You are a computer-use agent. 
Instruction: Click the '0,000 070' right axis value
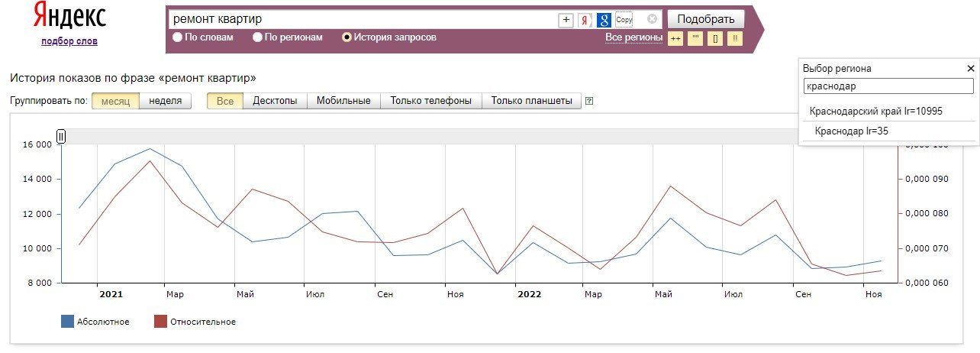click(x=926, y=249)
